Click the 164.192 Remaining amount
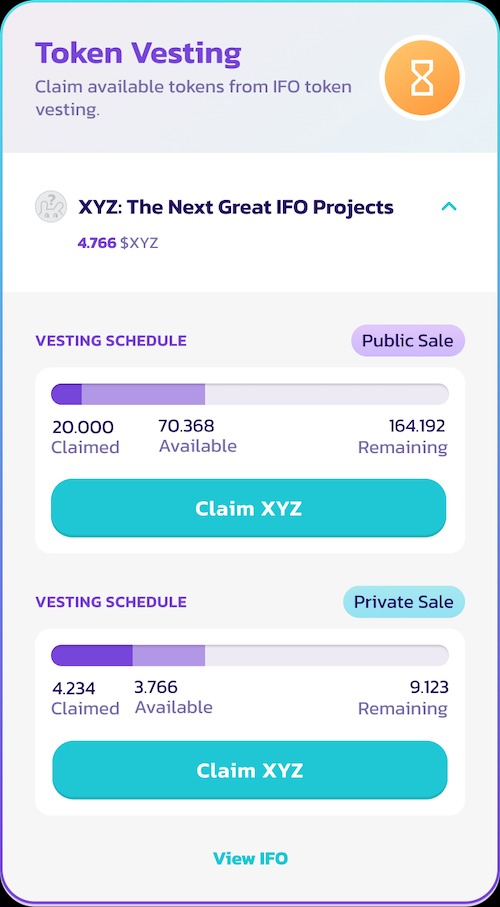 click(417, 426)
